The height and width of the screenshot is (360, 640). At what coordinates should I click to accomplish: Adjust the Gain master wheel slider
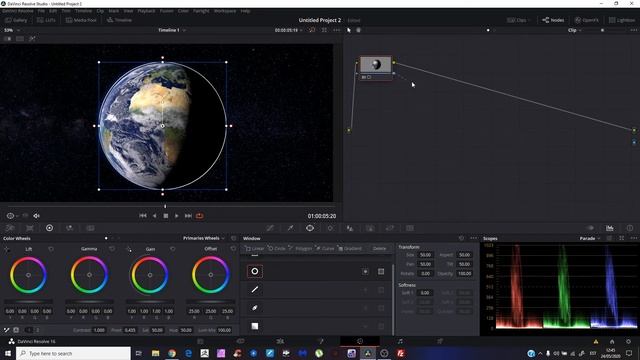(150, 302)
